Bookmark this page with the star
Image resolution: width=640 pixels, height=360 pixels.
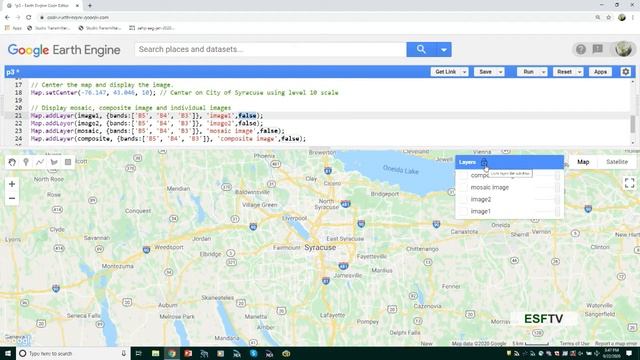point(609,18)
